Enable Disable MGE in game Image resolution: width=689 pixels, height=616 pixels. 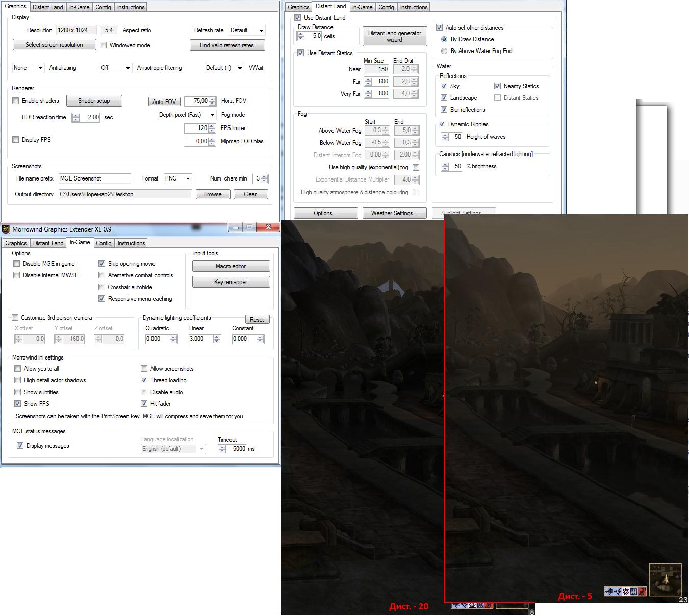(x=17, y=264)
